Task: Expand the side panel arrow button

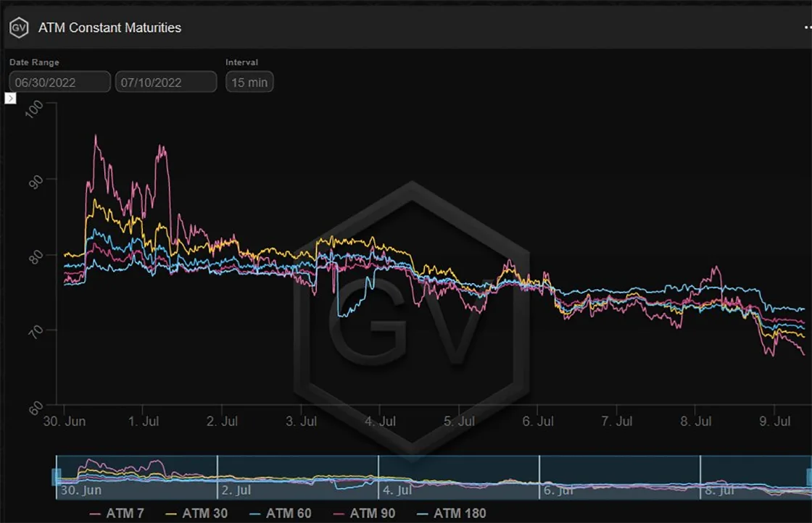Action: 10,98
